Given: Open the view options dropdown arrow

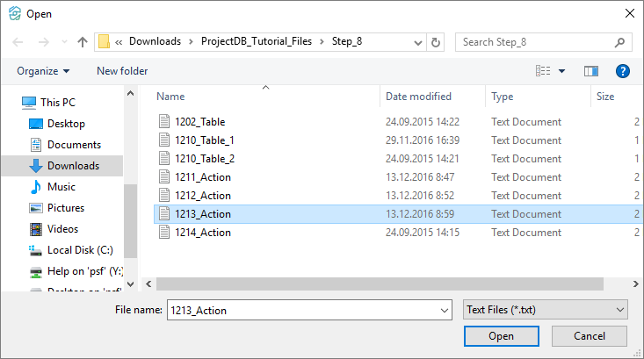Looking at the screenshot, I should pos(562,71).
